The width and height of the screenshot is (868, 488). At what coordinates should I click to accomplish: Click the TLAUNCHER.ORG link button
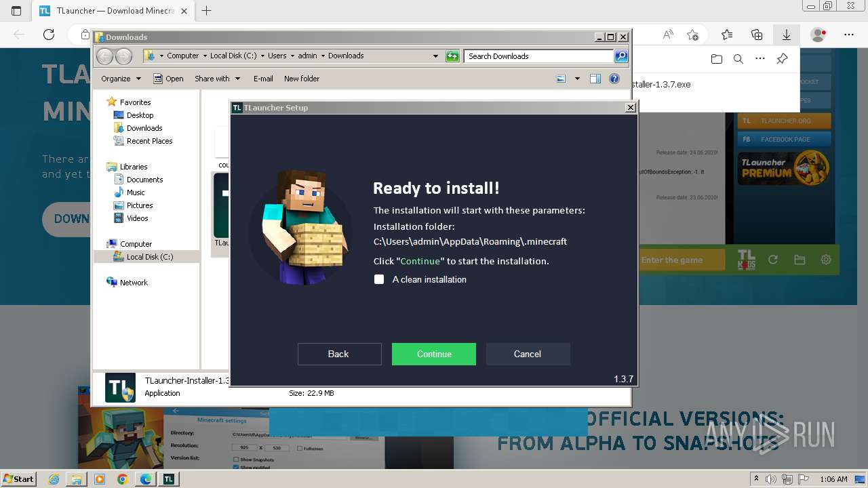(784, 121)
